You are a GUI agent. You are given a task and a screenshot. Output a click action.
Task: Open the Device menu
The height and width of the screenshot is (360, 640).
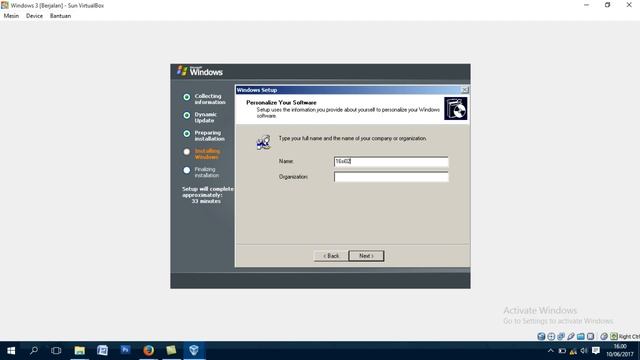(x=34, y=16)
